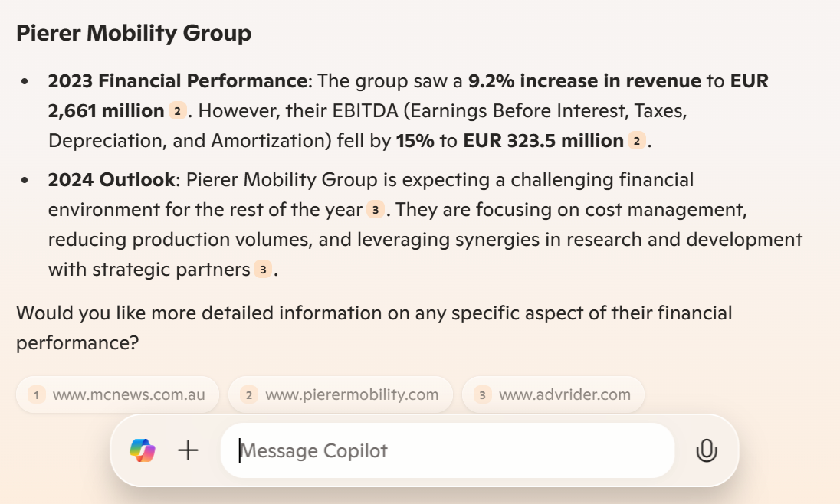Open the www.pierermobility.com source link

point(341,394)
